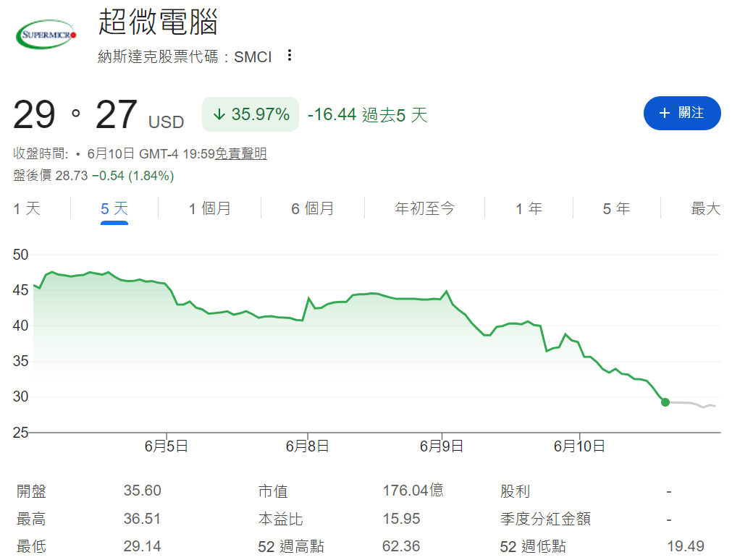
Task: Click the 52 週高點 value 62.36
Action: tap(401, 546)
